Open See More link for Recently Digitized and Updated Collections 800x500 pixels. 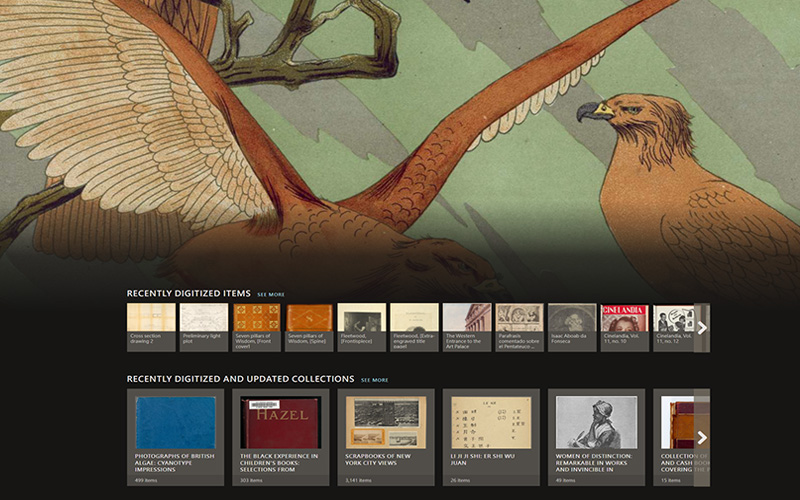point(374,380)
